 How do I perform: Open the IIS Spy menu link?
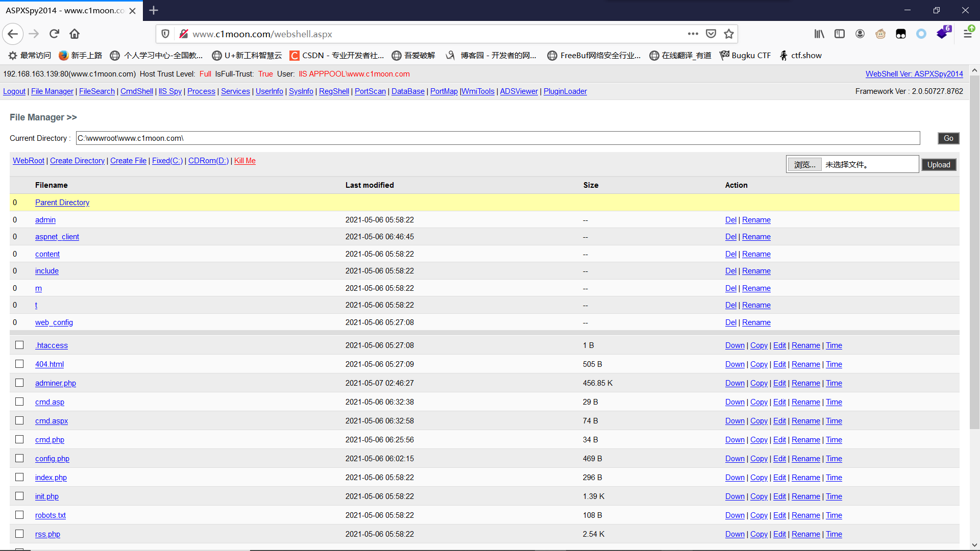point(170,91)
